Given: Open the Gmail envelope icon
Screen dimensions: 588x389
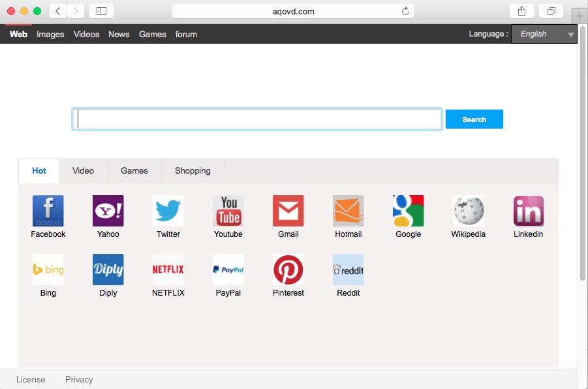Looking at the screenshot, I should (288, 211).
